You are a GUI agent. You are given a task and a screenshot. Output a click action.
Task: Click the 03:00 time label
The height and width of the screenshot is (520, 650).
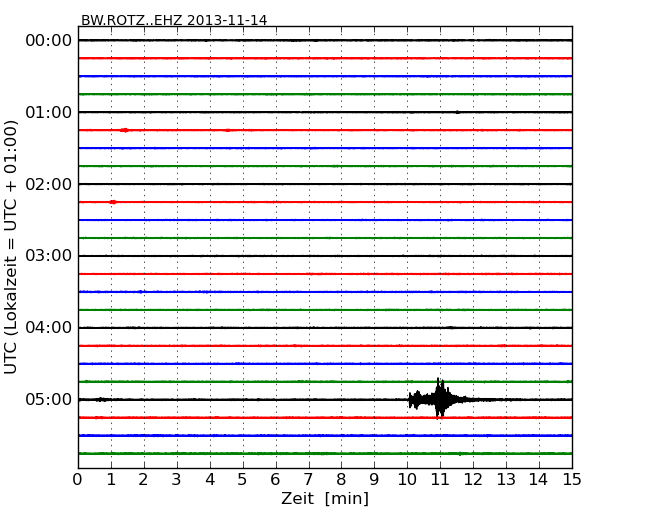point(49,256)
